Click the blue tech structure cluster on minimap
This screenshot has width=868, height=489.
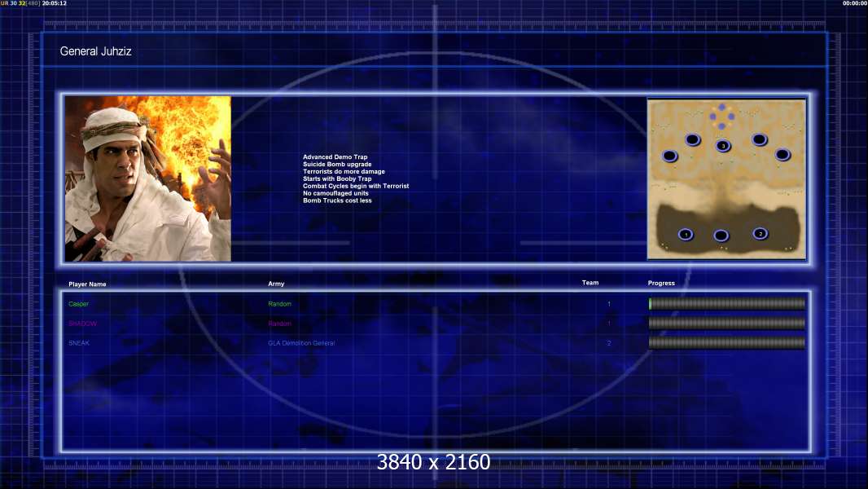click(722, 117)
